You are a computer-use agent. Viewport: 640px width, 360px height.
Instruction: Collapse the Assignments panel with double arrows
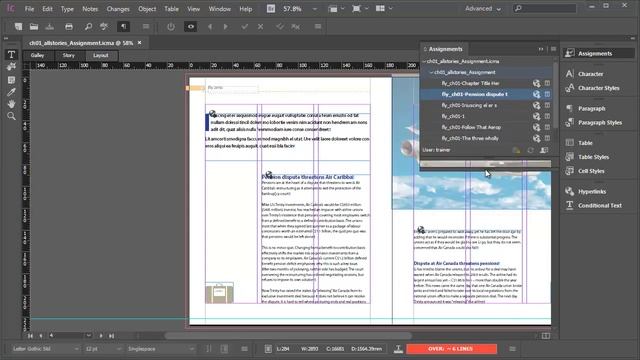click(x=541, y=49)
